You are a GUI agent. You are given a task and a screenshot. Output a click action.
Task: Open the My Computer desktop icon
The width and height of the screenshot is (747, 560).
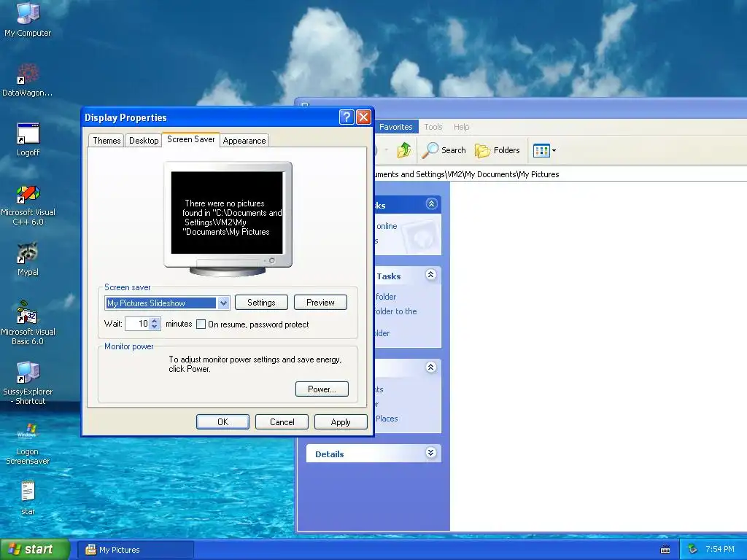pos(28,19)
